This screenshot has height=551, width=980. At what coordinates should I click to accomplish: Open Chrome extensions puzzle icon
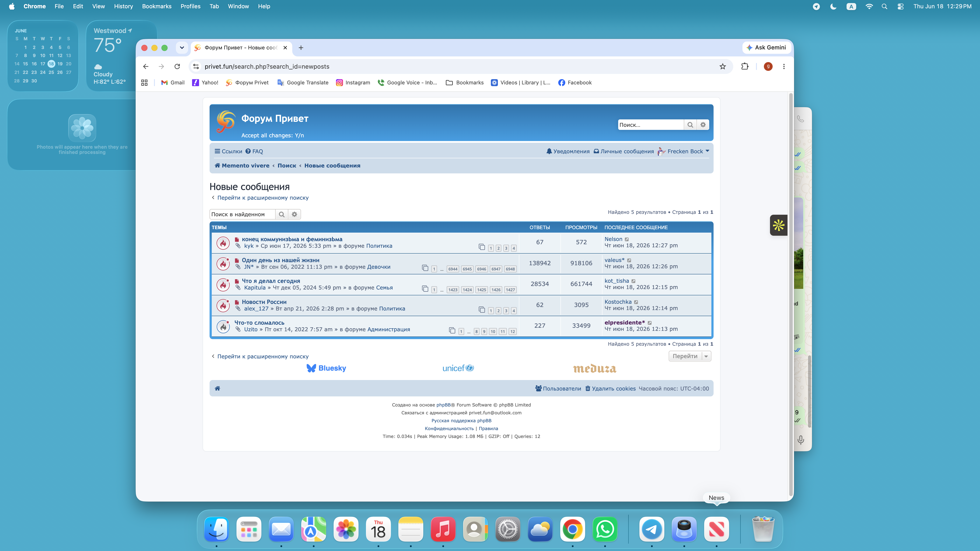[x=745, y=66]
